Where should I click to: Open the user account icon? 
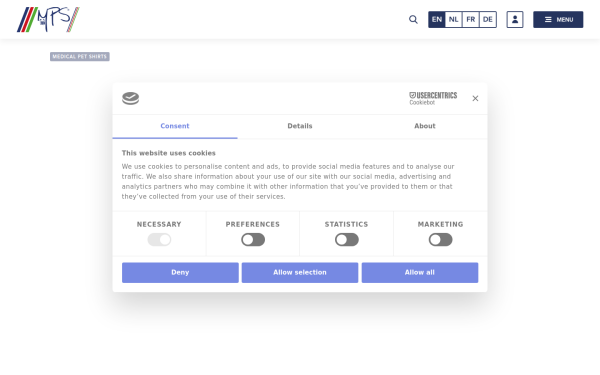(x=515, y=20)
